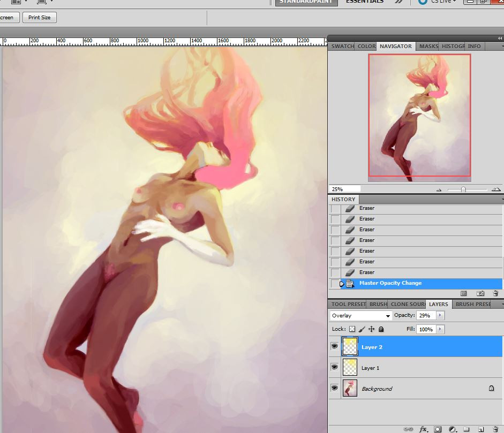Switch to the Swatches tab
This screenshot has height=433, width=504.
[342, 46]
